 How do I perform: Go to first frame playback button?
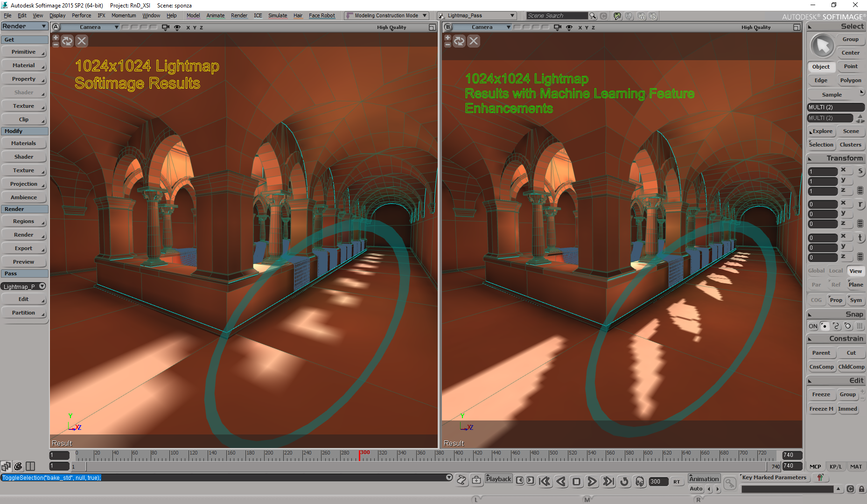click(545, 482)
